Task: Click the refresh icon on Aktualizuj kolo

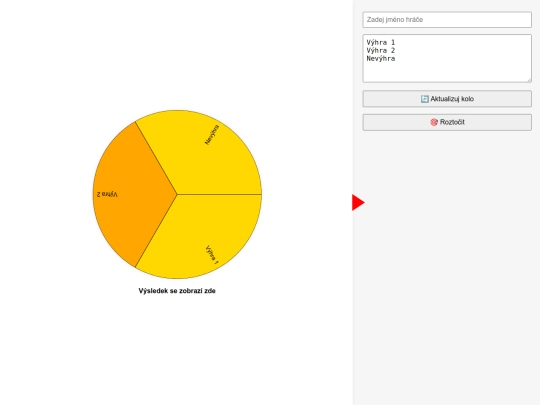Action: 425,99
